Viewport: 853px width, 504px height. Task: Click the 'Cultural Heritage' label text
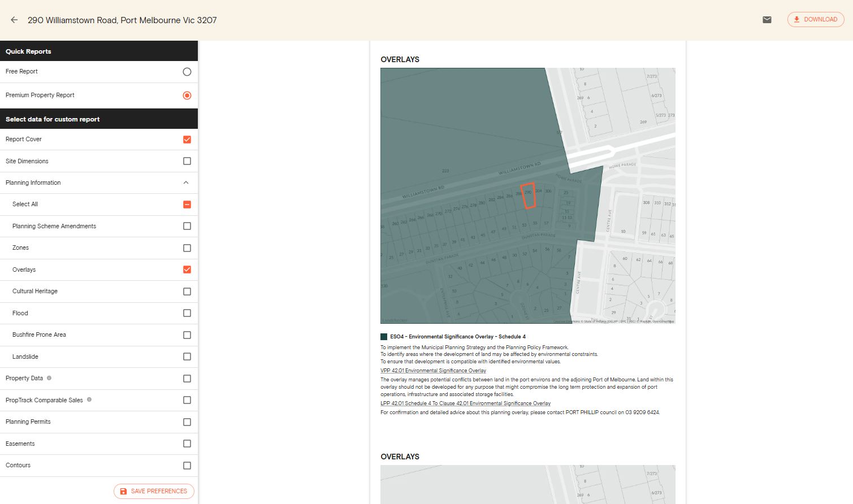[x=35, y=291]
